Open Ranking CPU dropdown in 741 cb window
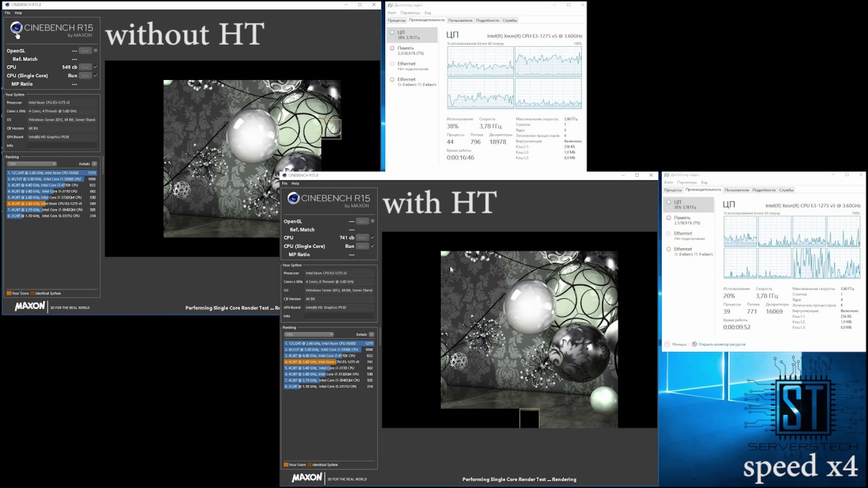 tap(309, 334)
